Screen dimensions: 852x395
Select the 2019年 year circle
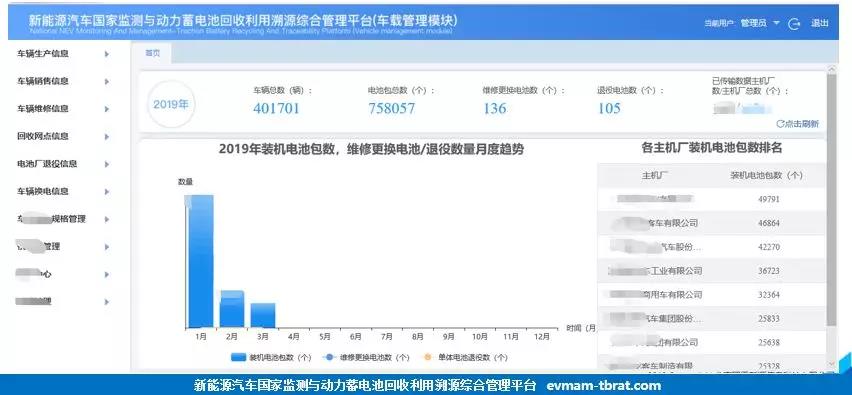tap(171, 104)
